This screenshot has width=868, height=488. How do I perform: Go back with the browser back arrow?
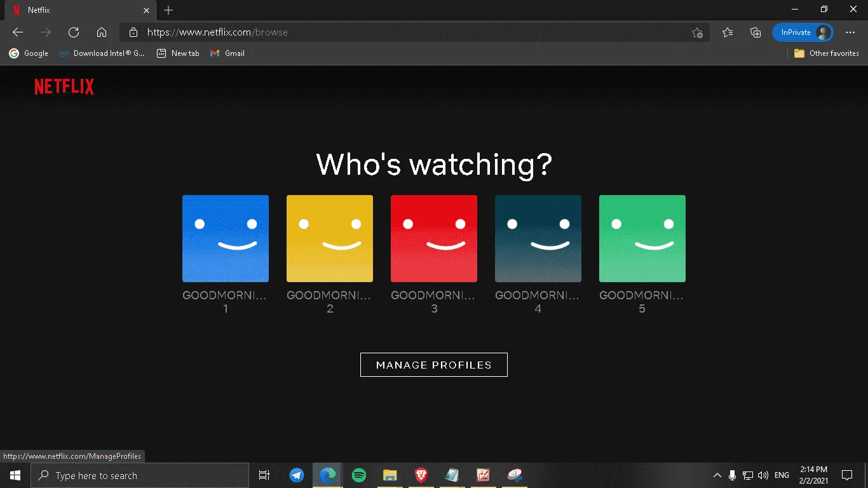18,32
